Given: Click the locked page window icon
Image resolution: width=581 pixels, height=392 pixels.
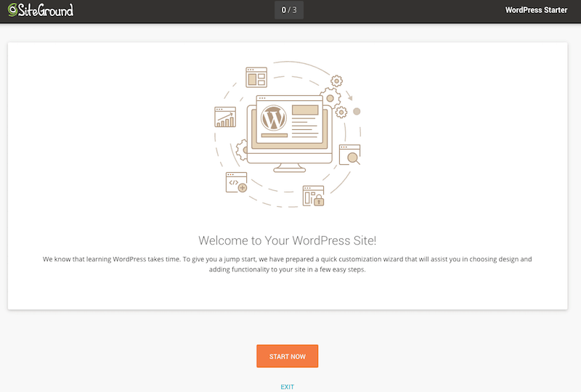Looking at the screenshot, I should [314, 196].
